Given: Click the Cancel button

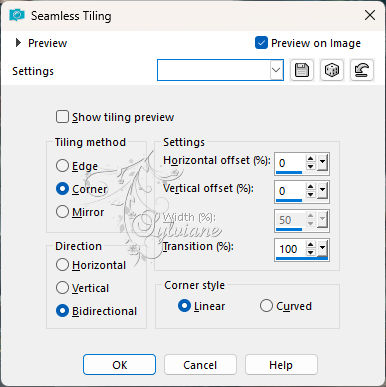Looking at the screenshot, I should tap(200, 365).
